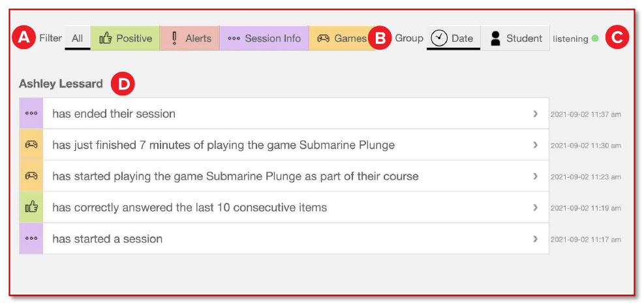Toggle grouping by Student
This screenshot has width=644, height=305.
click(x=515, y=39)
